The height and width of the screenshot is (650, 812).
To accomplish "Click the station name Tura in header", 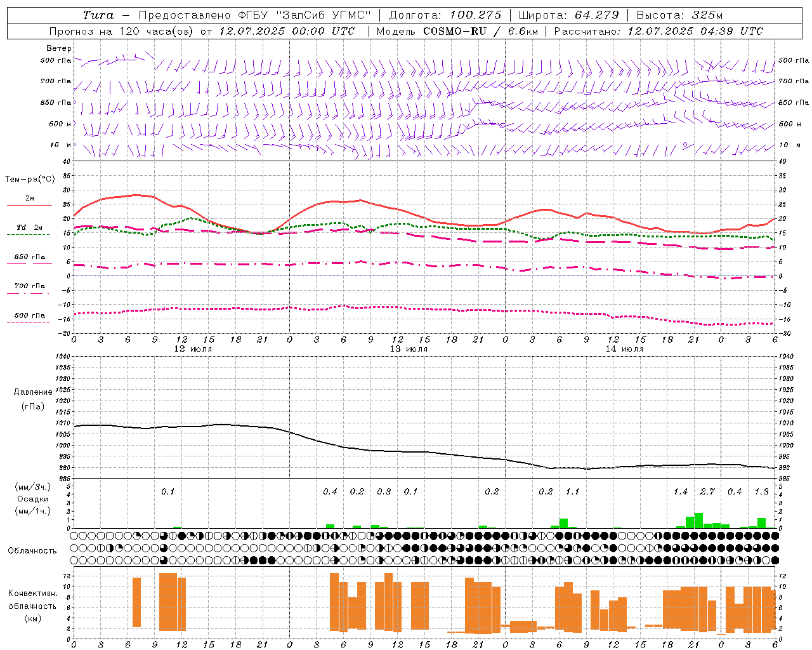I will coord(98,15).
